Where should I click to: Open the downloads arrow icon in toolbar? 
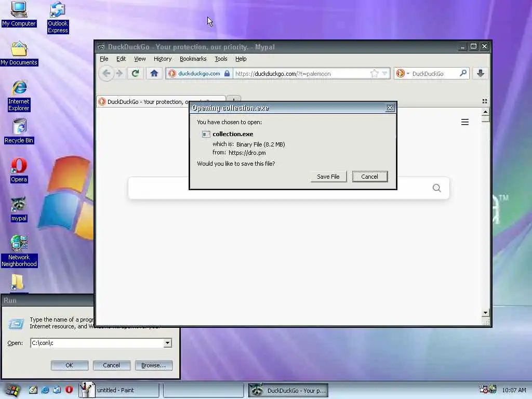481,73
